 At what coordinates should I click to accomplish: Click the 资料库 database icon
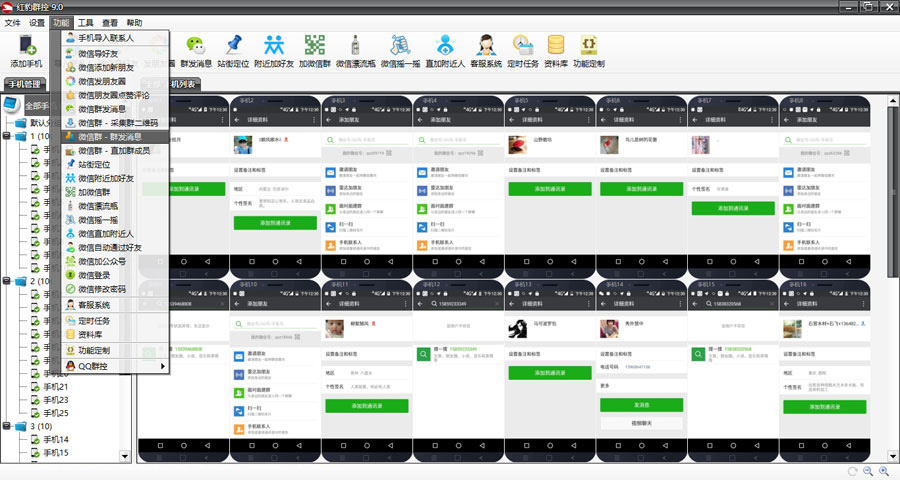pyautogui.click(x=556, y=51)
